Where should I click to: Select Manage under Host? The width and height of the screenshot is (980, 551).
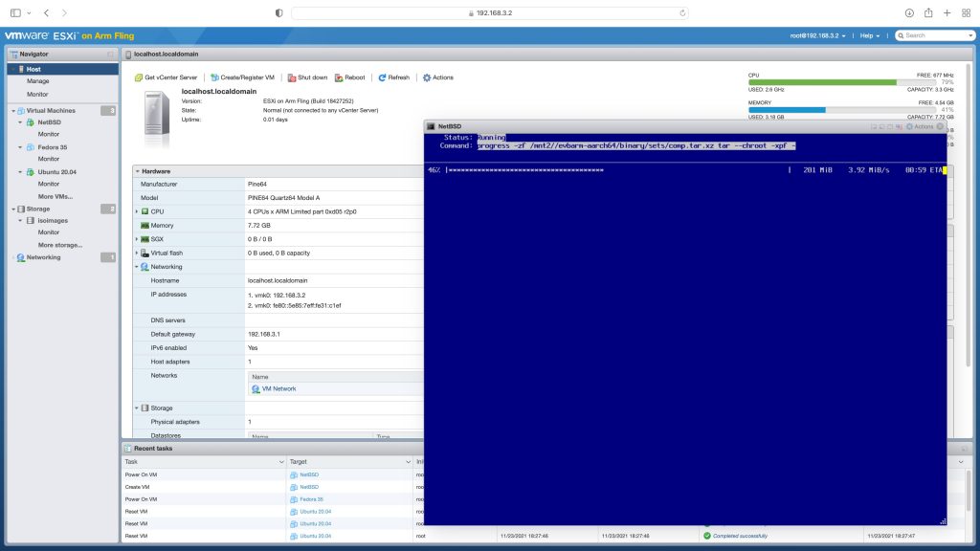coord(38,81)
